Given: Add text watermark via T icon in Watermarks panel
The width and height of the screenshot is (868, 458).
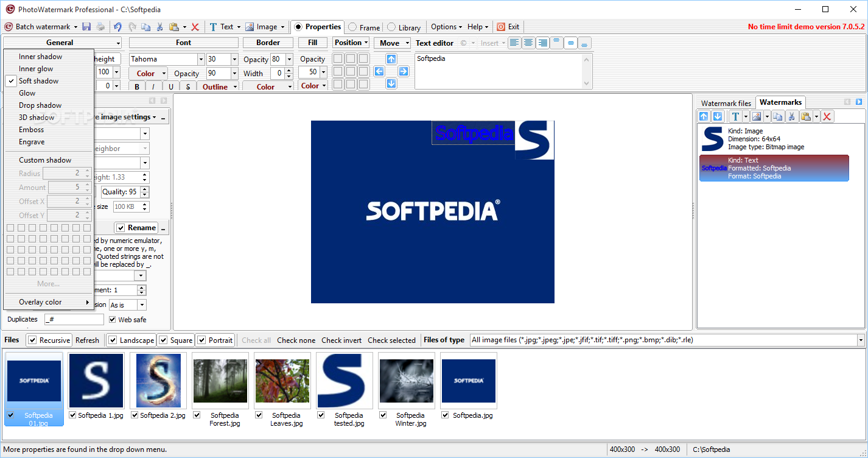Looking at the screenshot, I should (x=735, y=116).
